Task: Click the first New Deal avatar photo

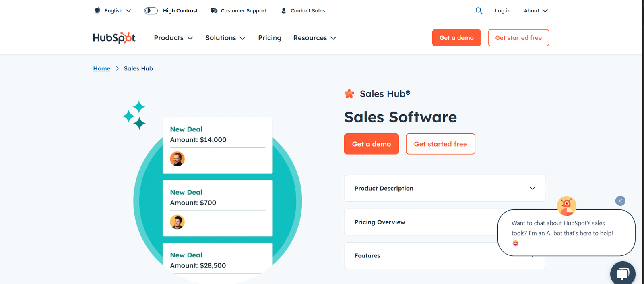Action: [x=177, y=159]
